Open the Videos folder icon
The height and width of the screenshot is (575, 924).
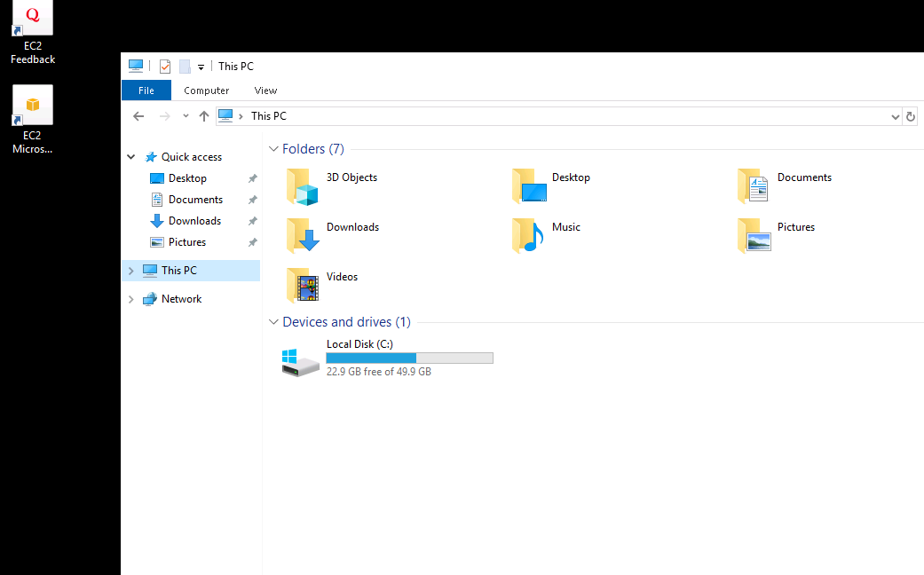(x=304, y=286)
